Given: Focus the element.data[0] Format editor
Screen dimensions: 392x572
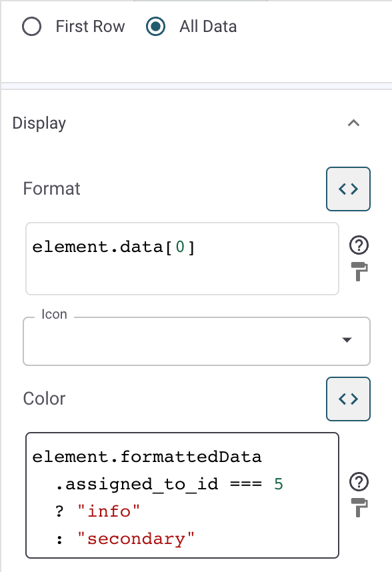Looking at the screenshot, I should [x=182, y=258].
